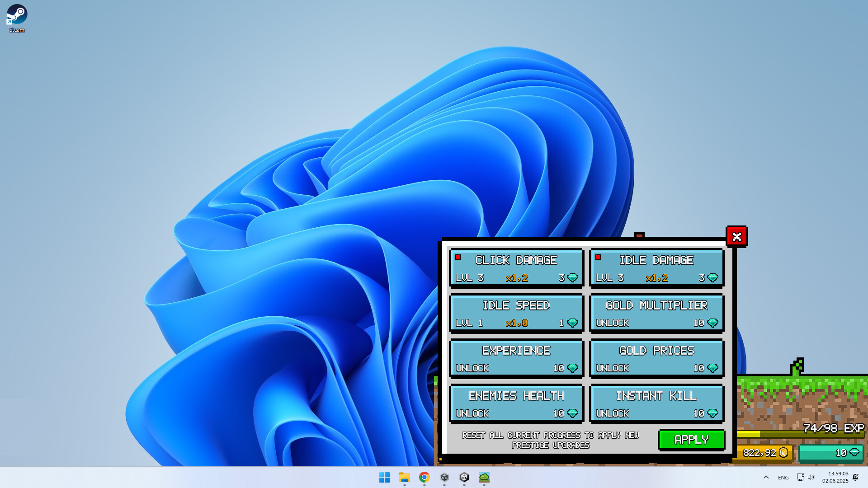Unlock the Instant Kill upgrade
The image size is (868, 488).
(x=656, y=404)
